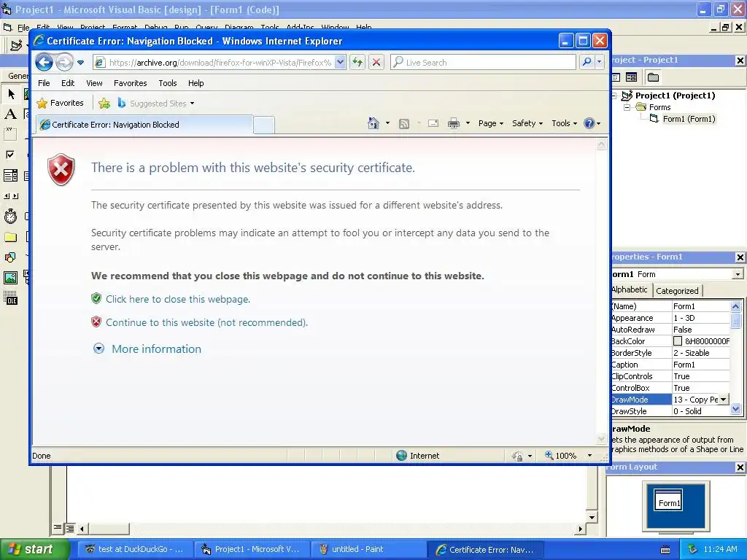Open search provider dropdown arrow
This screenshot has width=747, height=560.
[600, 63]
